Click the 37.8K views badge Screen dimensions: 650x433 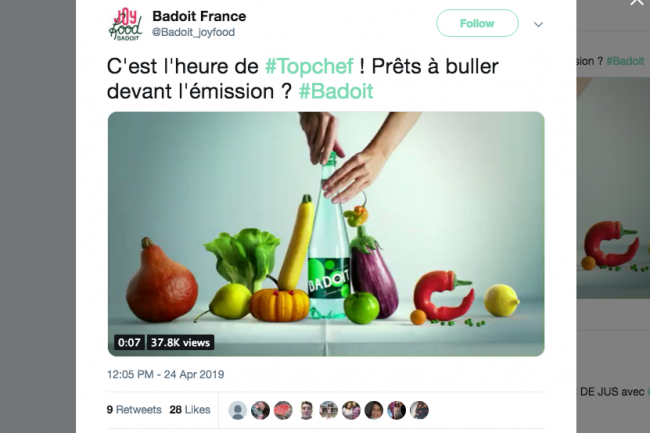coord(180,343)
